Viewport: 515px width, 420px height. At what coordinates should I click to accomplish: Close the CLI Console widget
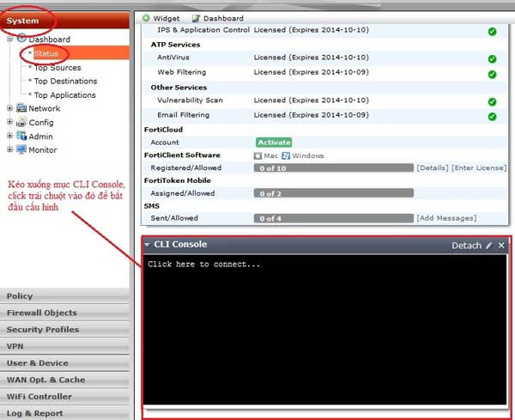click(x=501, y=246)
